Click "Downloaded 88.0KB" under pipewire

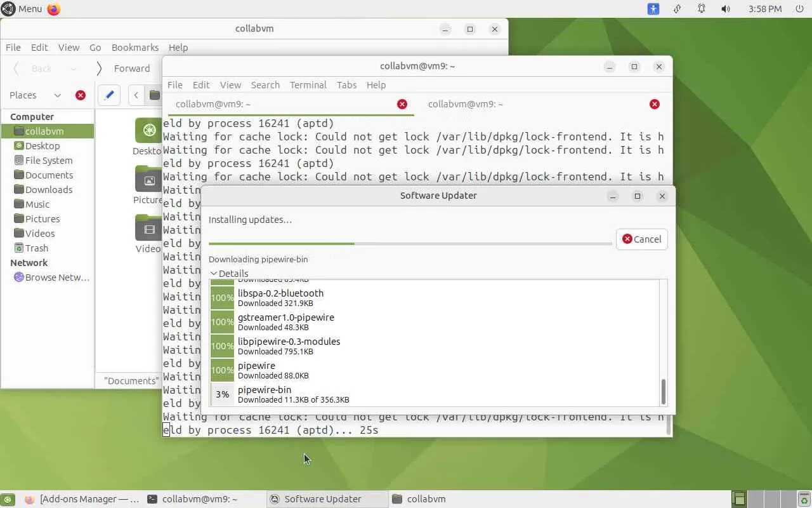coord(273,376)
